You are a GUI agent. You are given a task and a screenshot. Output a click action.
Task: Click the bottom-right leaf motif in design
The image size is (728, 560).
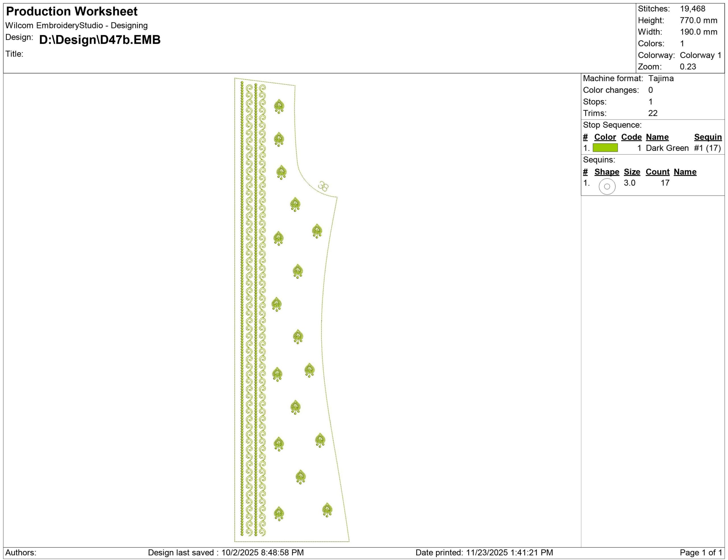tap(327, 509)
